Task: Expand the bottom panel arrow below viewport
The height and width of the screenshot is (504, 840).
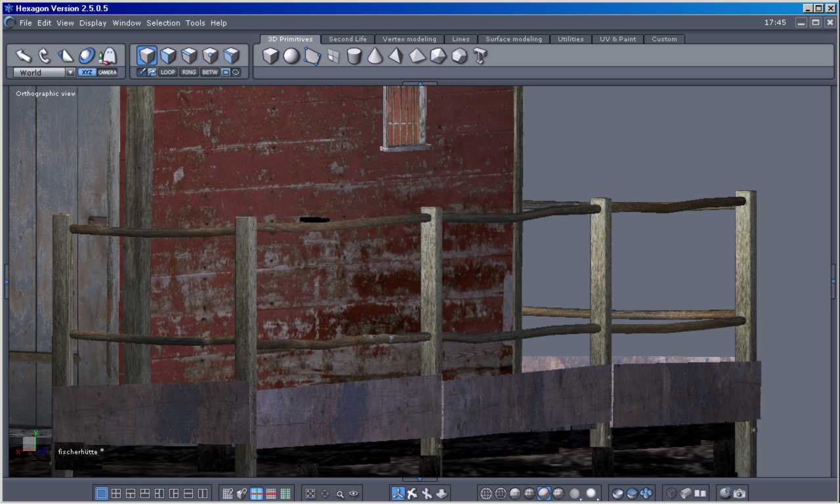Action: click(420, 480)
